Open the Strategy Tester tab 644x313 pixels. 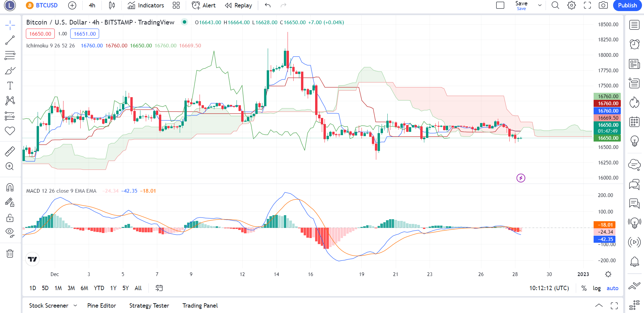(x=149, y=306)
